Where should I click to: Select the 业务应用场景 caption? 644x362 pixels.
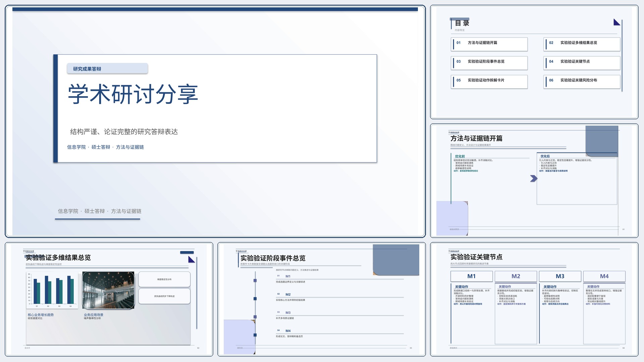(x=94, y=315)
